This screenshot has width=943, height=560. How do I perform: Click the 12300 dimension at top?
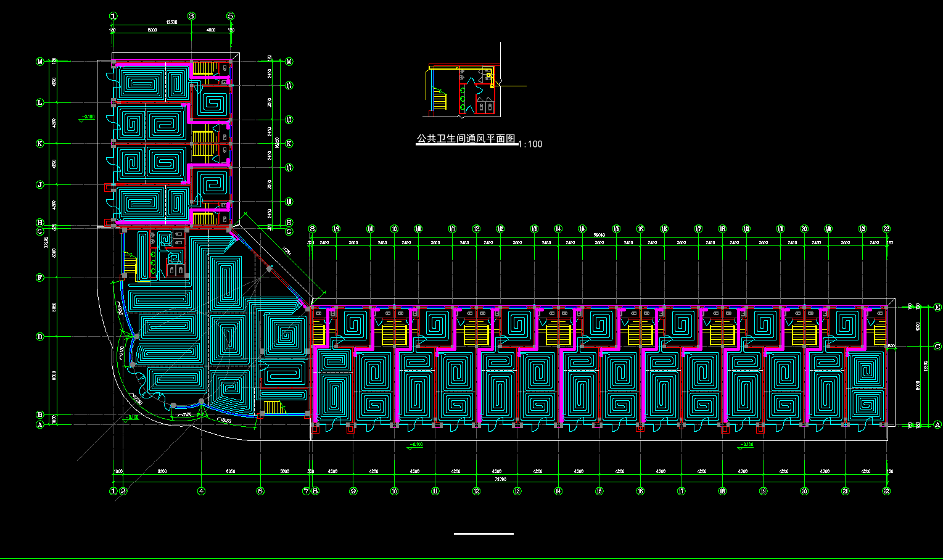pyautogui.click(x=171, y=22)
